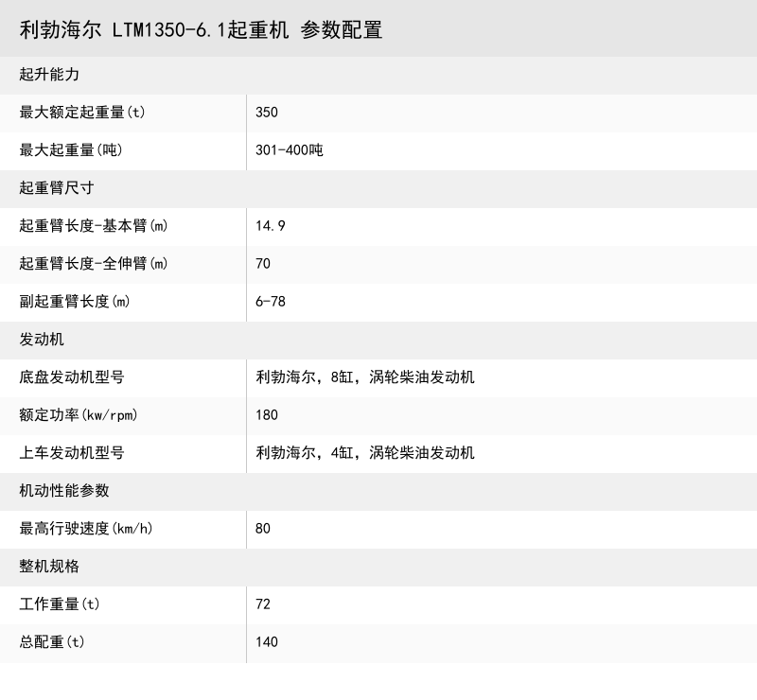This screenshot has width=757, height=700.
Task: Select the 最高行驶速度(km/h) value 80
Action: point(262,529)
